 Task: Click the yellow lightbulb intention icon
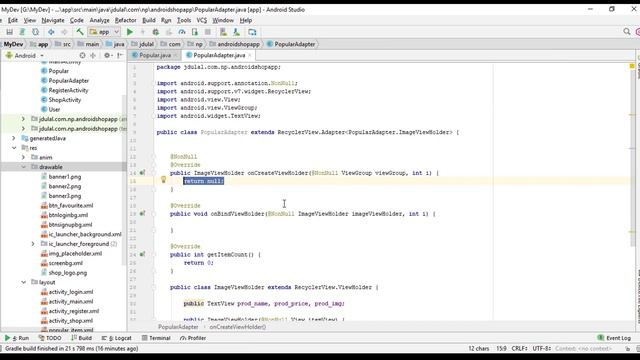(163, 180)
